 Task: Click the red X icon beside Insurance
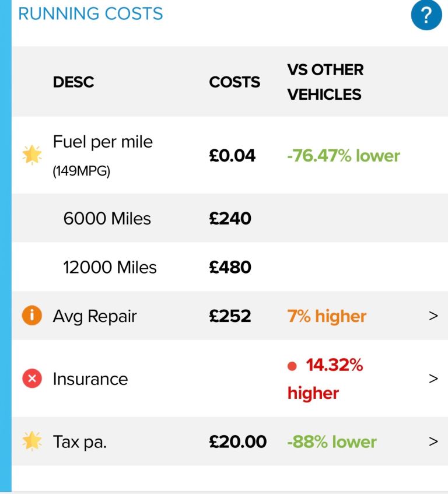[x=32, y=379]
